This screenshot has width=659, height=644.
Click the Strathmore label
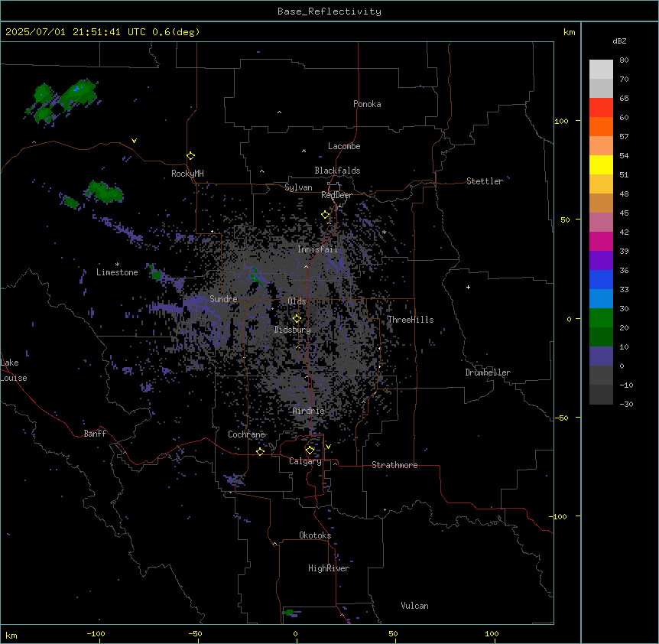[x=394, y=465]
